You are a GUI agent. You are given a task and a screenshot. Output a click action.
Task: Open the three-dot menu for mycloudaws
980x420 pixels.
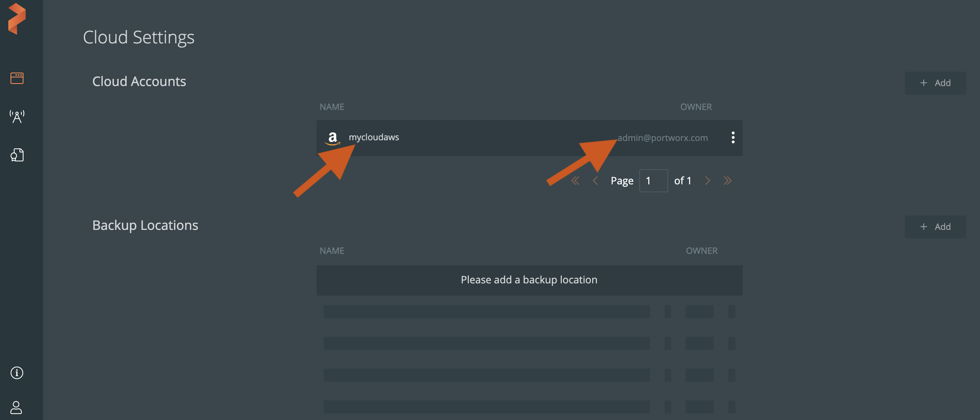click(733, 138)
